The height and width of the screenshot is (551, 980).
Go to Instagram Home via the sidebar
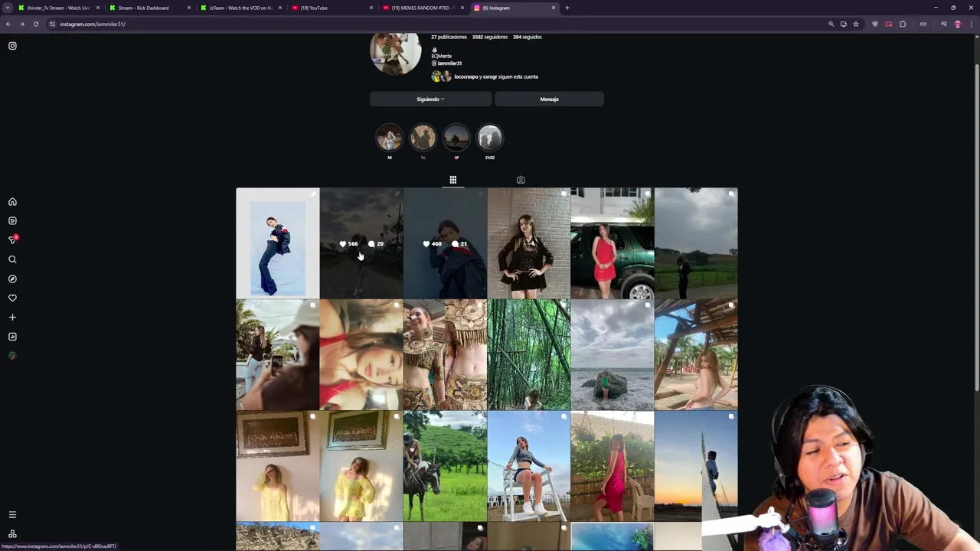pos(12,202)
